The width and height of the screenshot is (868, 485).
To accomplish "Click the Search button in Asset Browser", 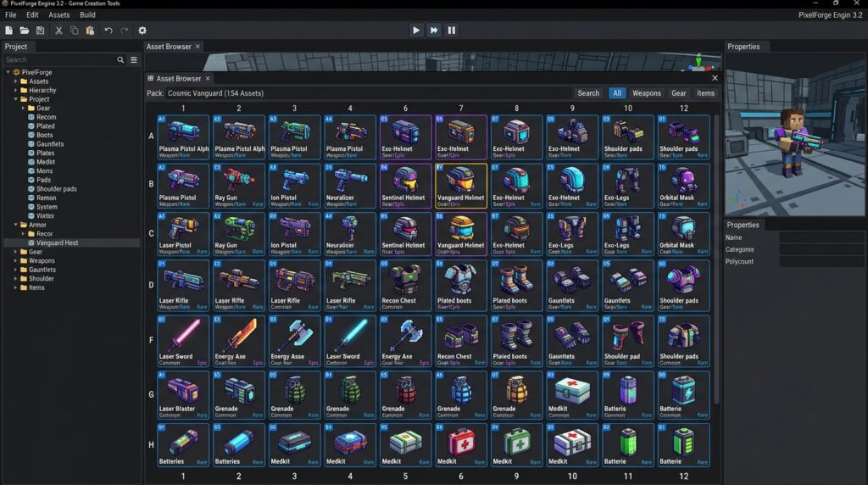I will [x=588, y=93].
